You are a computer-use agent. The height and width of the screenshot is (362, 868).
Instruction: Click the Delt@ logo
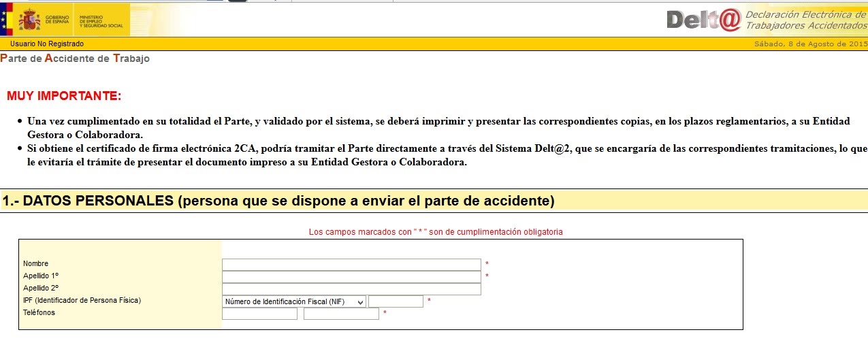pos(703,20)
